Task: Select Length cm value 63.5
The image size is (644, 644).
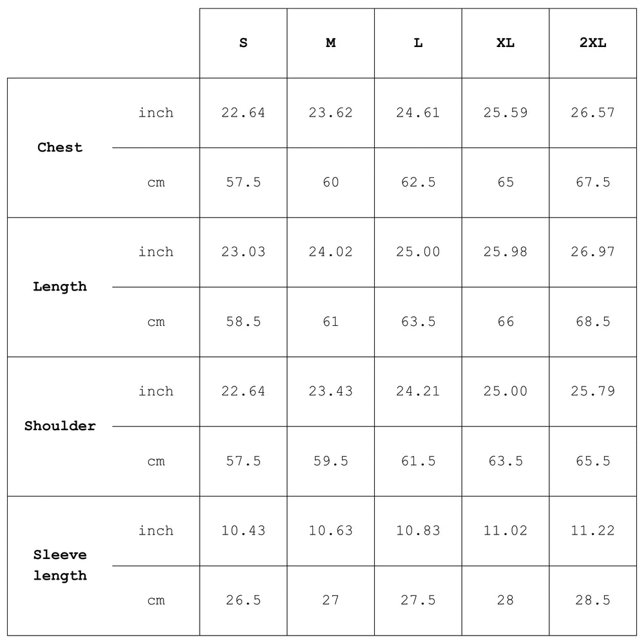Action: coord(418,321)
